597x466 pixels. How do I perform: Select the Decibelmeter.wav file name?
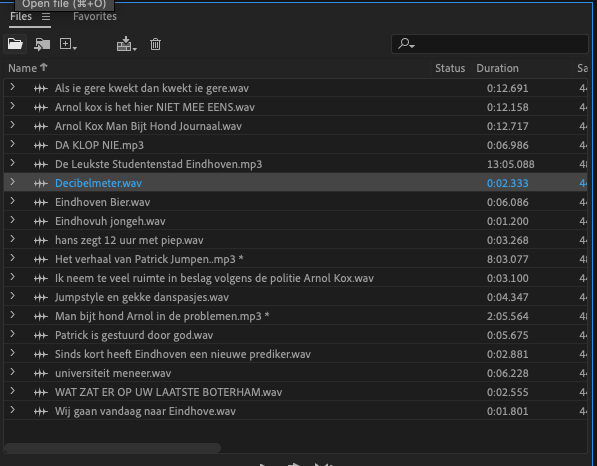(98, 184)
